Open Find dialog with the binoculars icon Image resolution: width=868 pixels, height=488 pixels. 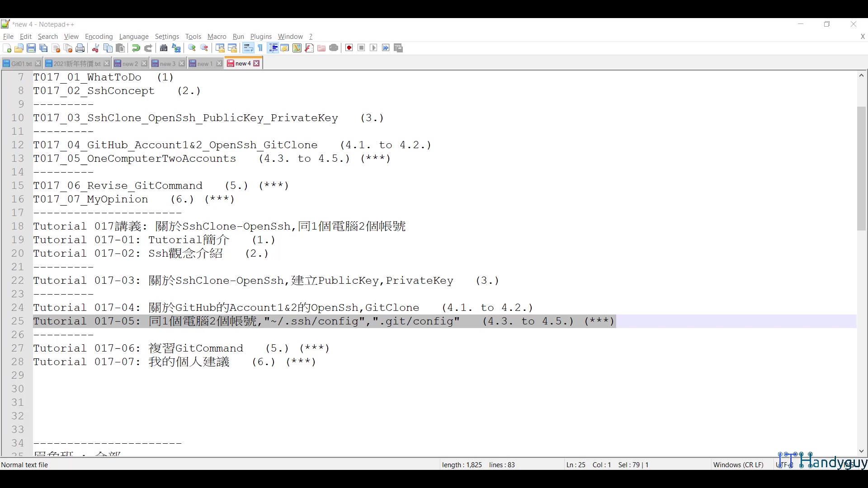pyautogui.click(x=164, y=48)
